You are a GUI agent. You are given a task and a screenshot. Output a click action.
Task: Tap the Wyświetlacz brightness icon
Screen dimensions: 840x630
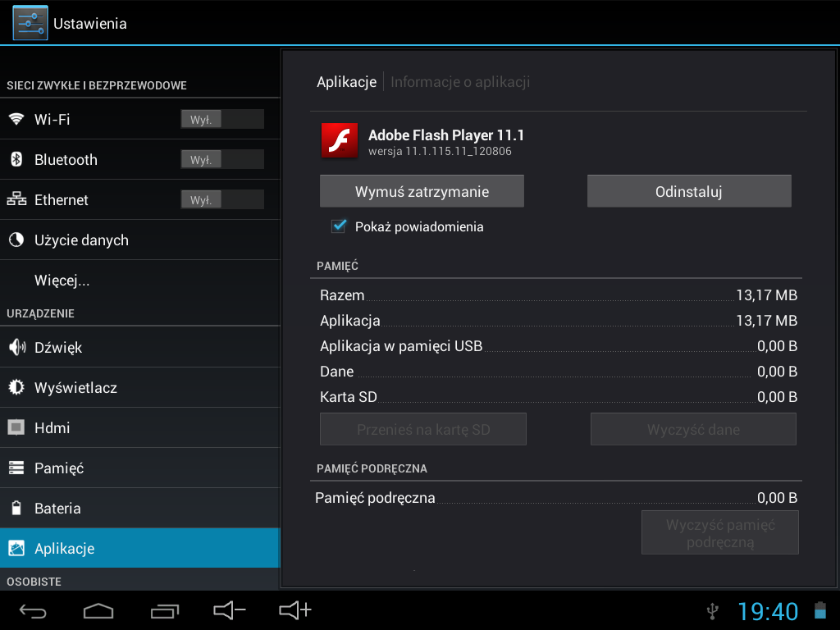16,387
